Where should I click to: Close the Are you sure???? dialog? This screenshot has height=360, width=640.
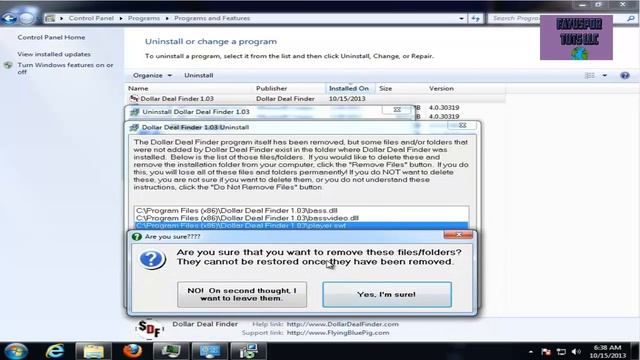[458, 235]
